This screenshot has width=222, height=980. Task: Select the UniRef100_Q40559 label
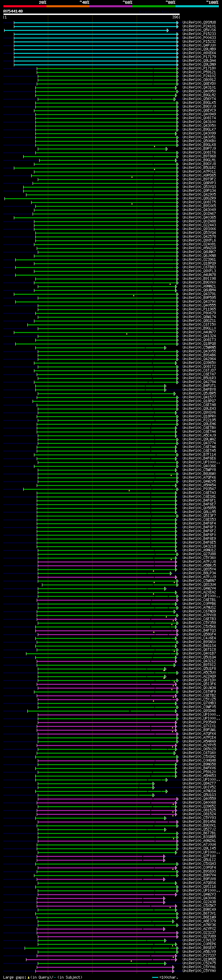click(x=199, y=799)
